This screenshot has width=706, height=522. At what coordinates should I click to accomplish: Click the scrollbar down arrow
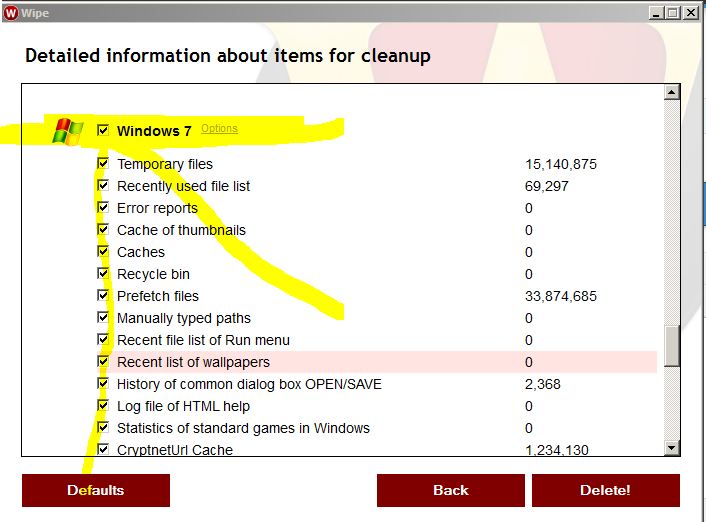coord(672,448)
